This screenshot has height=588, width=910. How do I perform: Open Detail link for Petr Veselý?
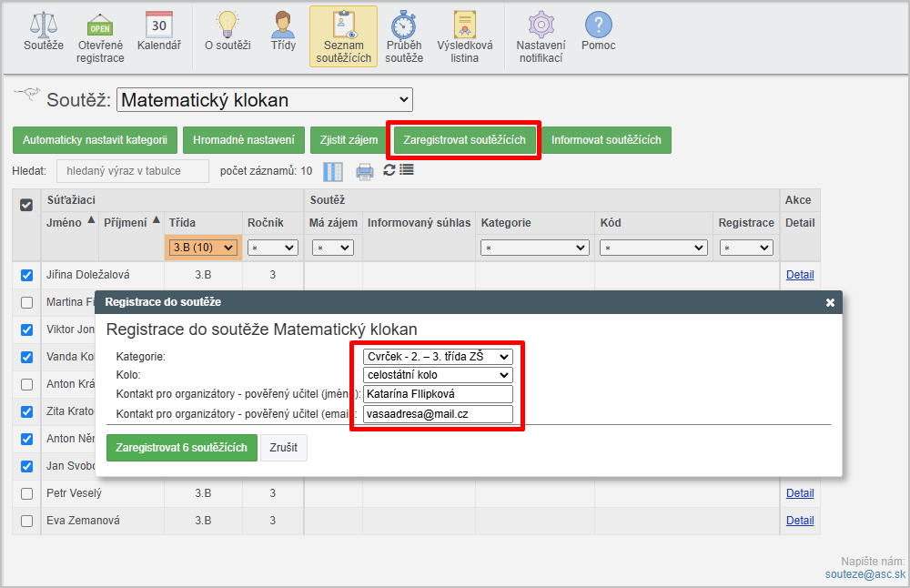pos(800,493)
